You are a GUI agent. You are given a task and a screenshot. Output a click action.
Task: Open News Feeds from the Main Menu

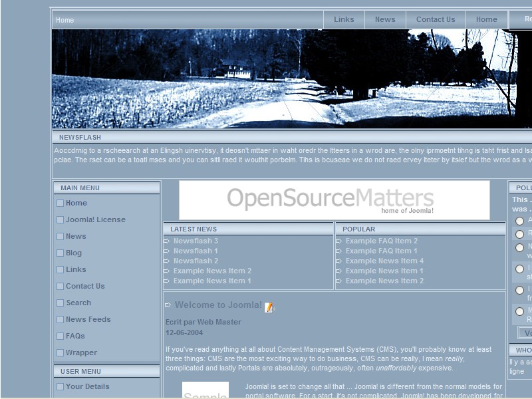tap(88, 319)
